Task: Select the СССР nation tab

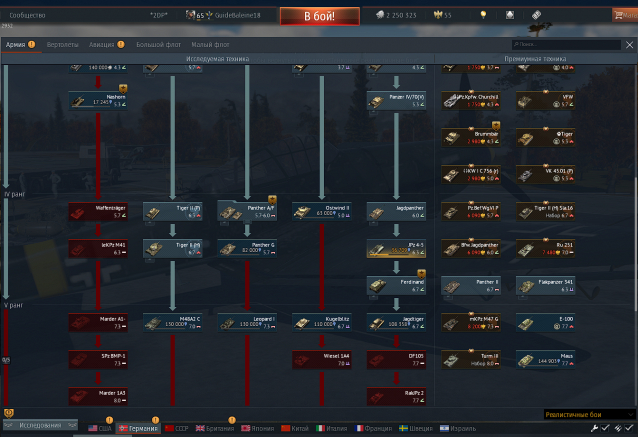Action: (177, 428)
